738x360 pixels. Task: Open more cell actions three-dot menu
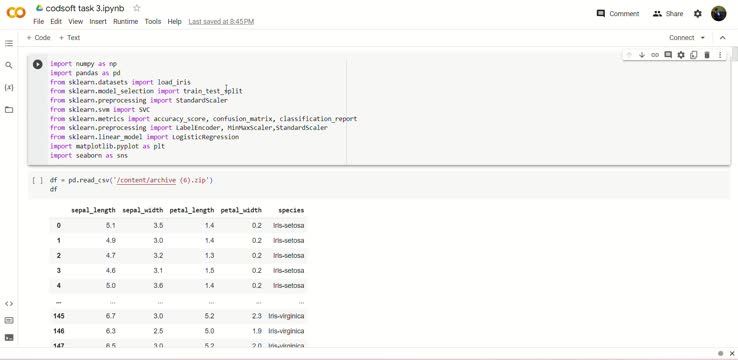[x=720, y=55]
